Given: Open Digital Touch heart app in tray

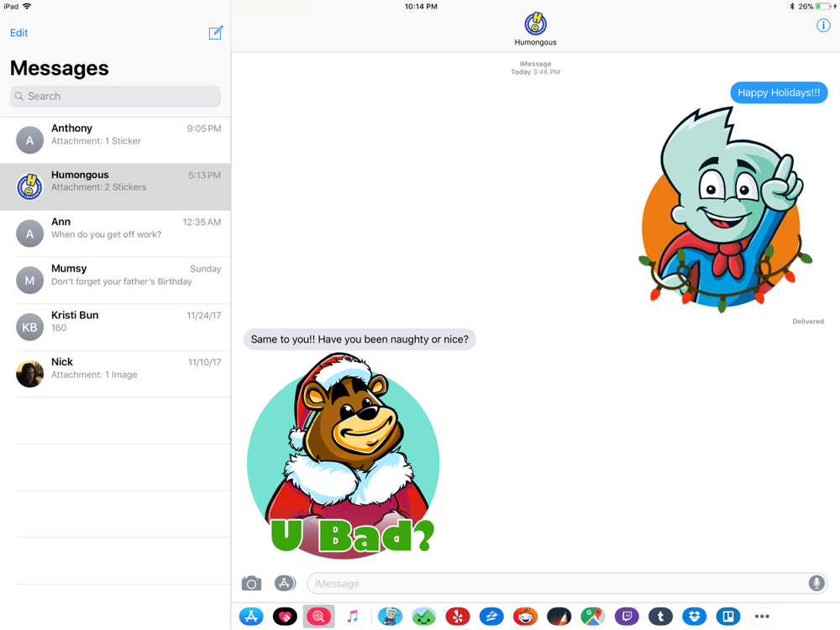Looking at the screenshot, I should [x=285, y=616].
